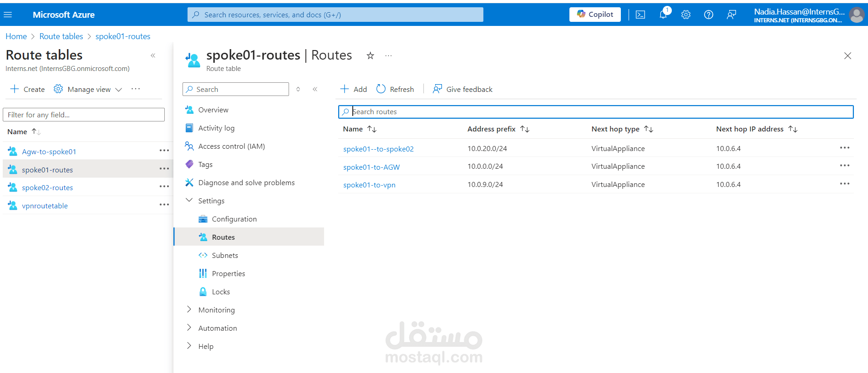Viewport: 868px width, 373px height.
Task: Expand the Automation section
Action: click(x=189, y=328)
